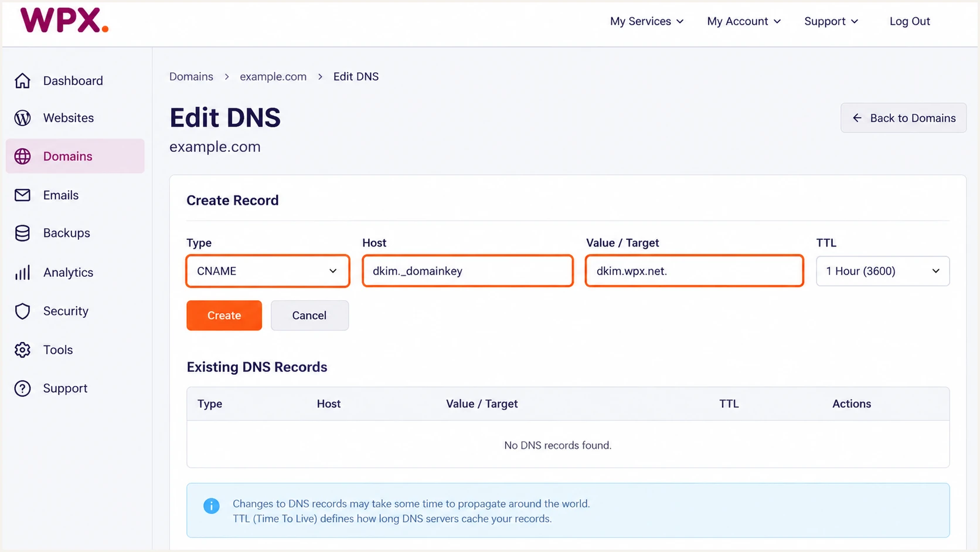
Task: Open Dashboard from the sidebar
Action: point(75,80)
